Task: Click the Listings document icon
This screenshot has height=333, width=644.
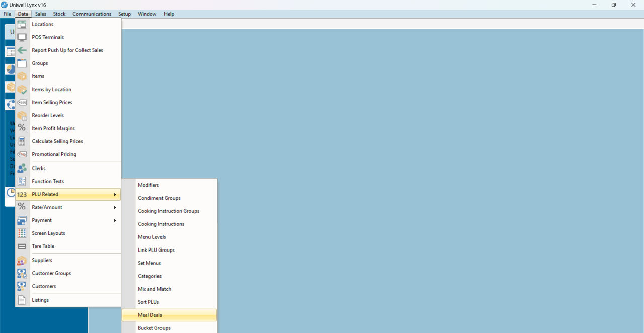Action: [22, 300]
